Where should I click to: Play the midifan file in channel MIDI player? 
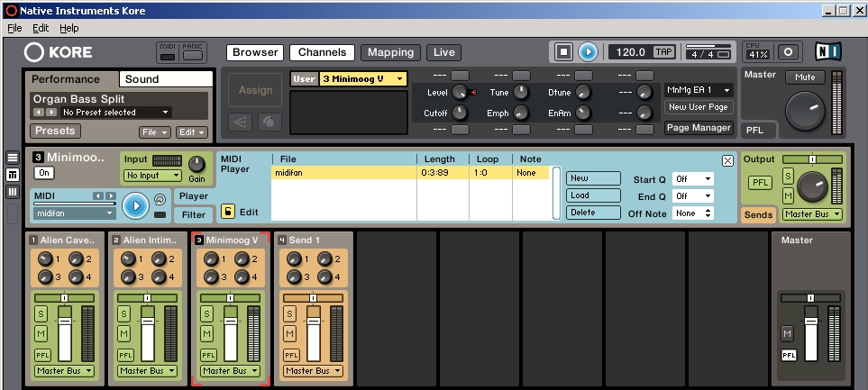135,205
